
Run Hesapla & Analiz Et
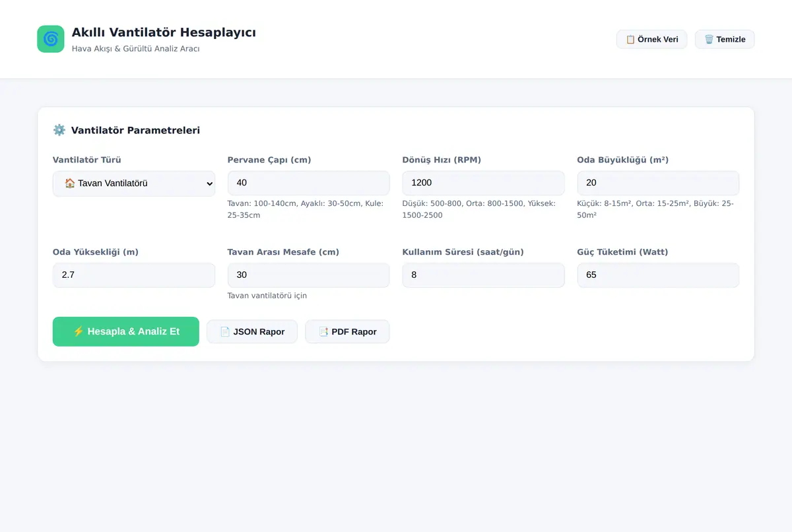point(126,331)
